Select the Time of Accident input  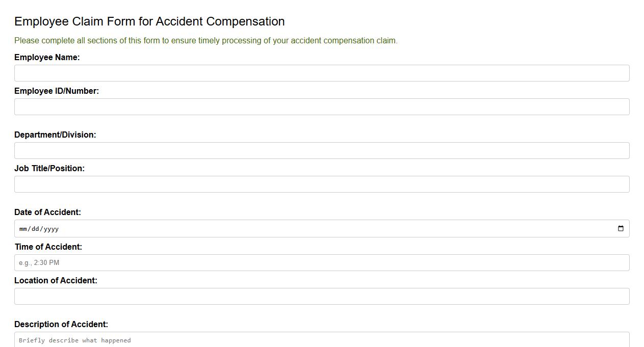(x=322, y=262)
